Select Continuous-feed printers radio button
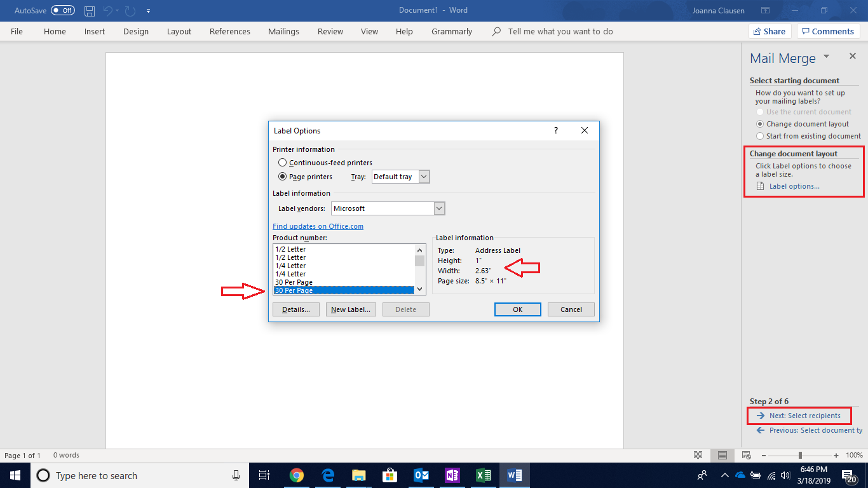Image resolution: width=868 pixels, height=488 pixels. pos(283,163)
